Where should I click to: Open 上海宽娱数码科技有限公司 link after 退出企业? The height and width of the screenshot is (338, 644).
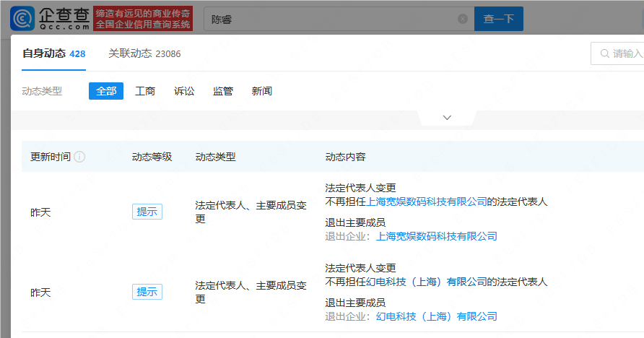pyautogui.click(x=437, y=237)
